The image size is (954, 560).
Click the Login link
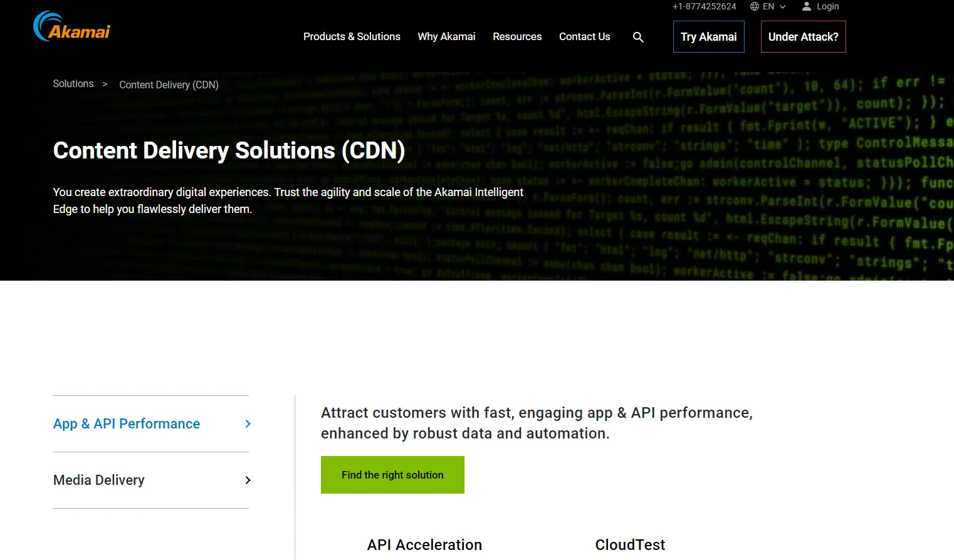point(827,6)
